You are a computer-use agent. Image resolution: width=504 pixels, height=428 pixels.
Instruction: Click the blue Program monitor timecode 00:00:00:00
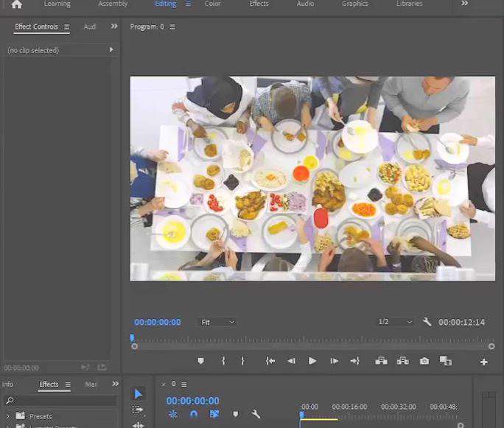157,322
